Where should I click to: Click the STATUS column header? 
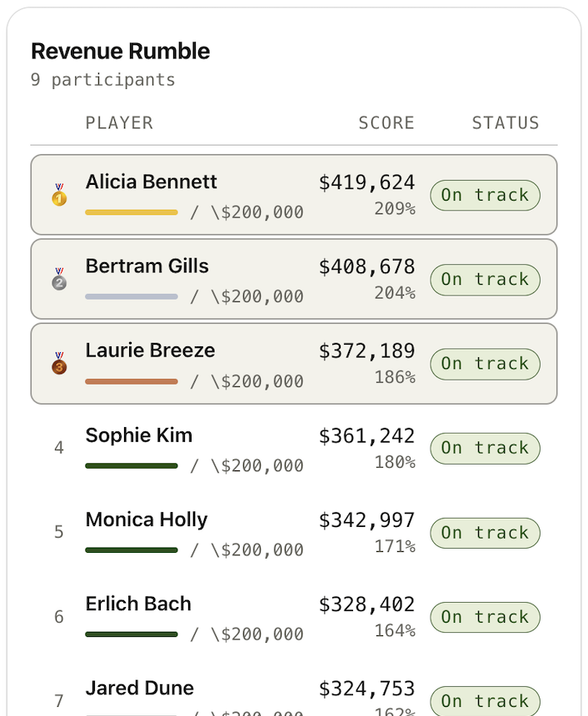[x=506, y=123]
